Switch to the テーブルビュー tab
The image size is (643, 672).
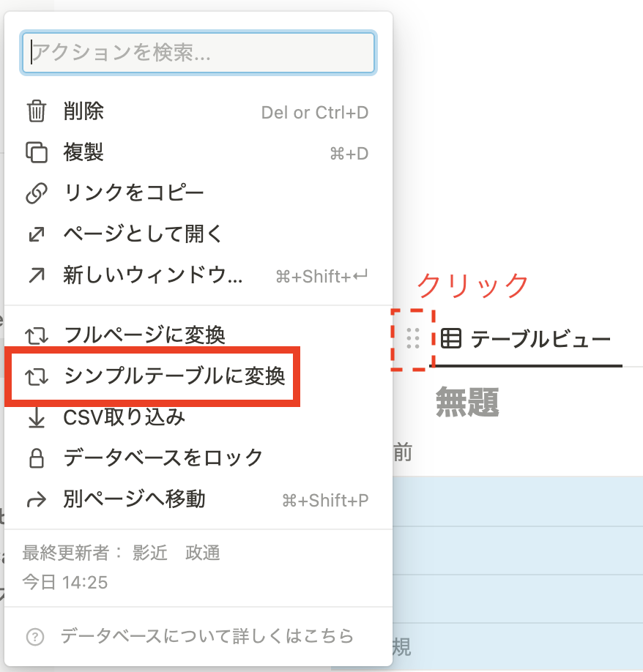(526, 339)
